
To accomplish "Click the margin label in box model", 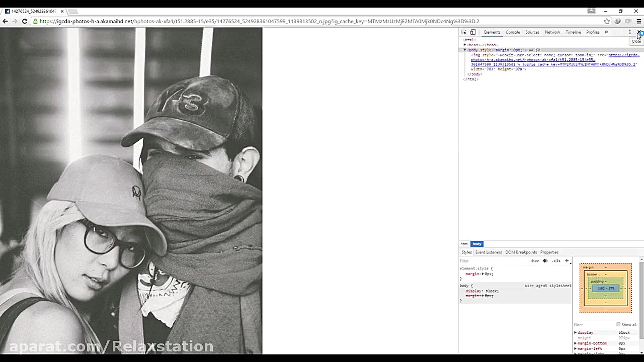I will pyautogui.click(x=588, y=267).
